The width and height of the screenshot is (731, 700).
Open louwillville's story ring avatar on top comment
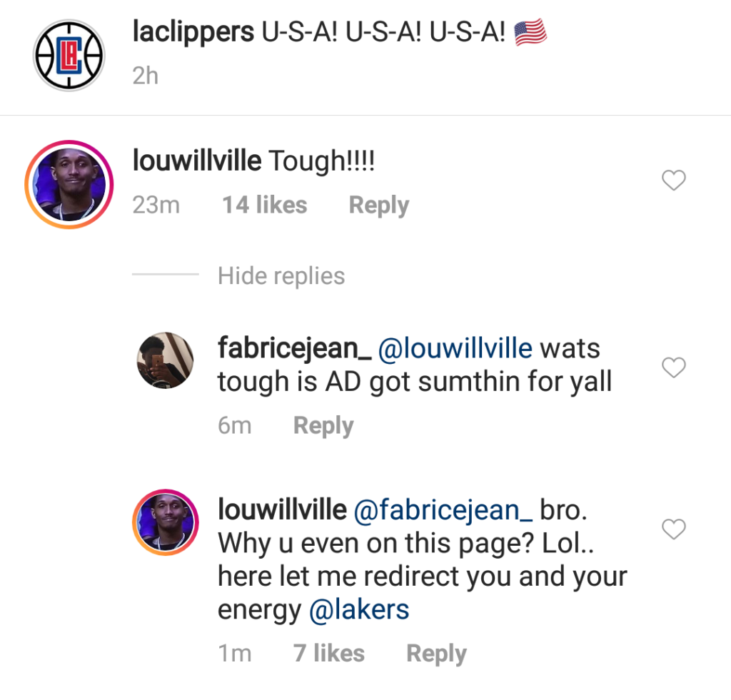[69, 185]
